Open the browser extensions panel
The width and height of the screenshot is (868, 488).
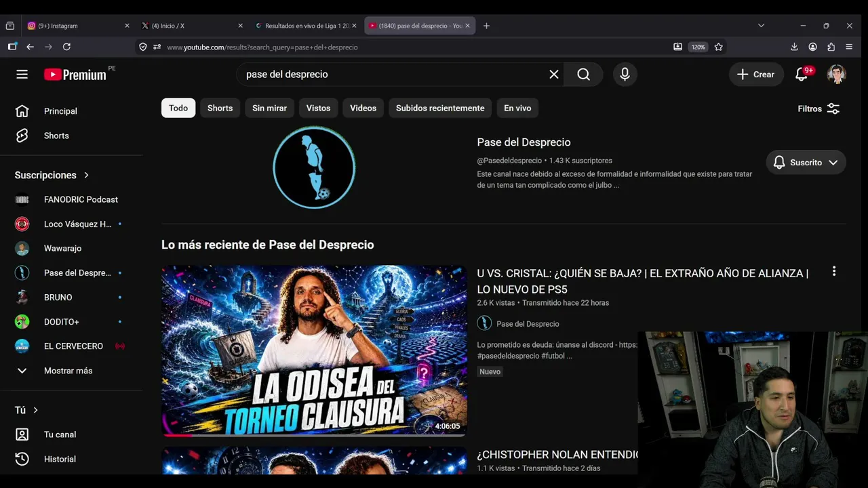pyautogui.click(x=831, y=47)
